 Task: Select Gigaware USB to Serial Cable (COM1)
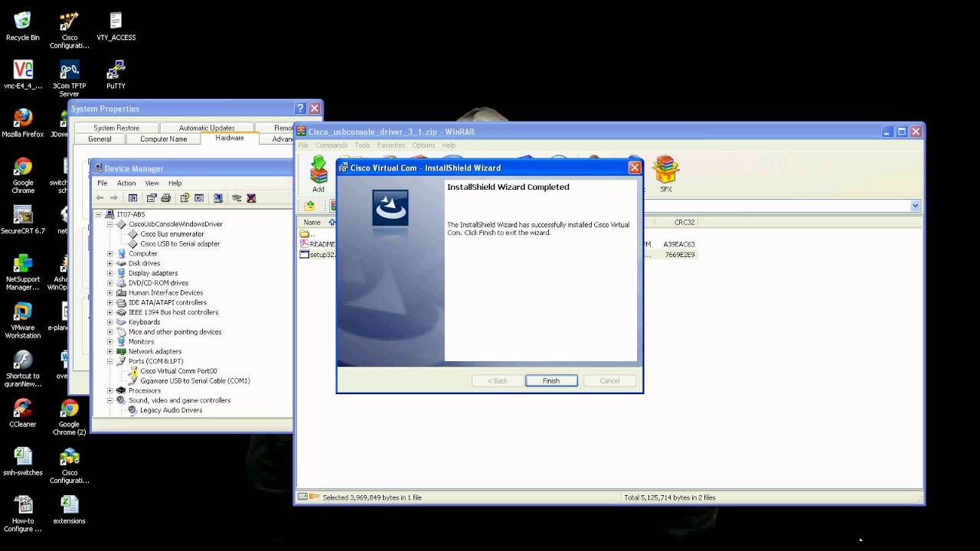click(195, 381)
